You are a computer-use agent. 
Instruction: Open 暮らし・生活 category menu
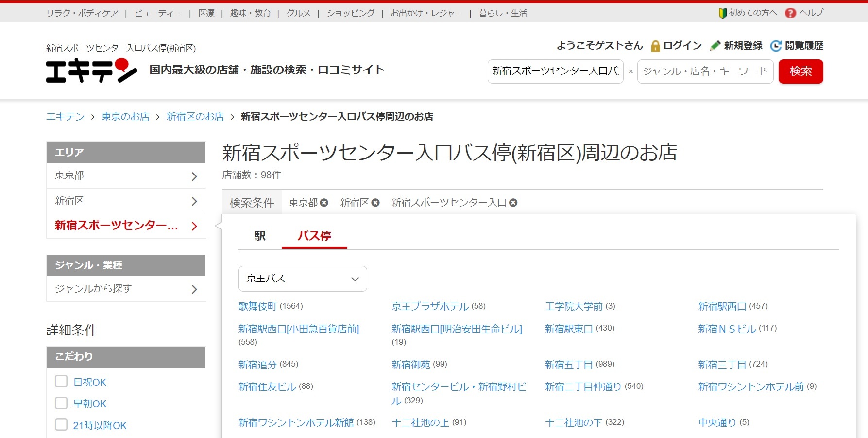pos(503,13)
